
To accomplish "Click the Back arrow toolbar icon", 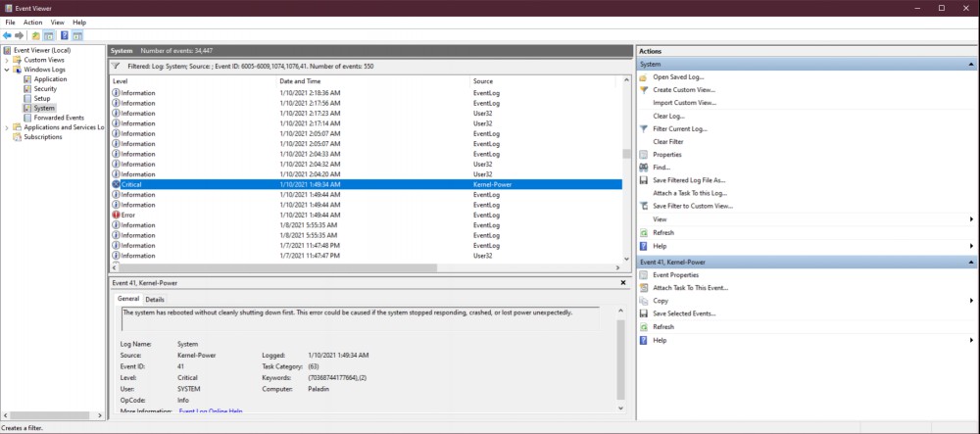I will (7, 35).
